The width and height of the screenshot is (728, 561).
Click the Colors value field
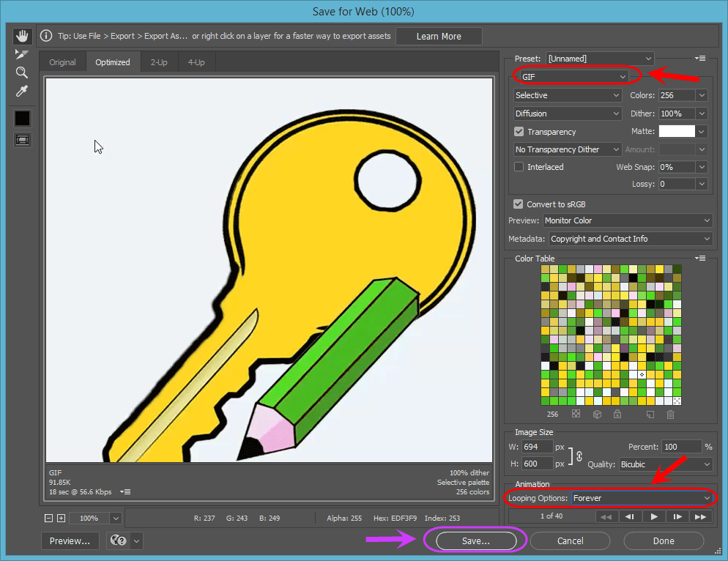(x=677, y=95)
